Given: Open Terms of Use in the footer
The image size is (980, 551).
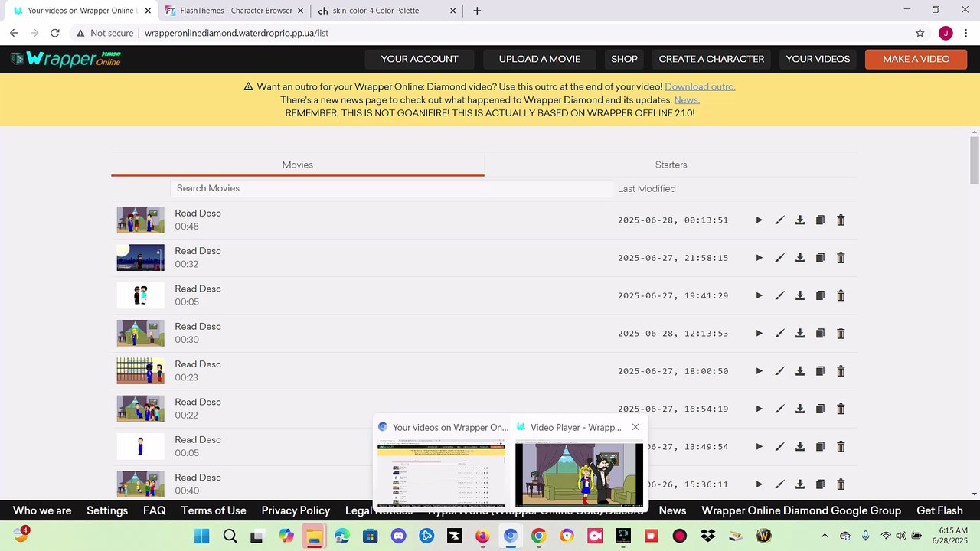Looking at the screenshot, I should [x=214, y=510].
